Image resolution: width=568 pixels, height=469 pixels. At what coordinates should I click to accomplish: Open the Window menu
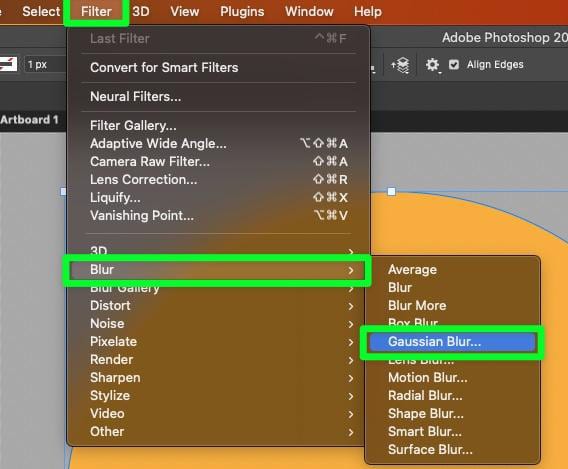[x=309, y=12]
